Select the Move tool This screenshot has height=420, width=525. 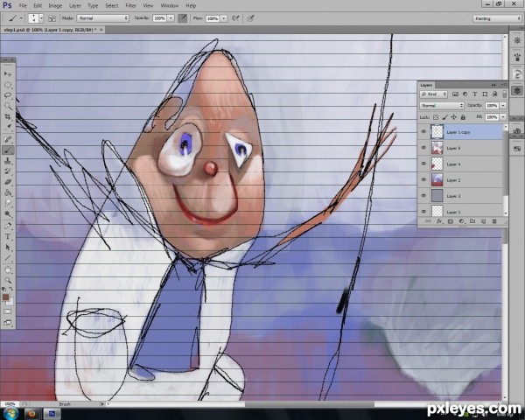point(7,73)
